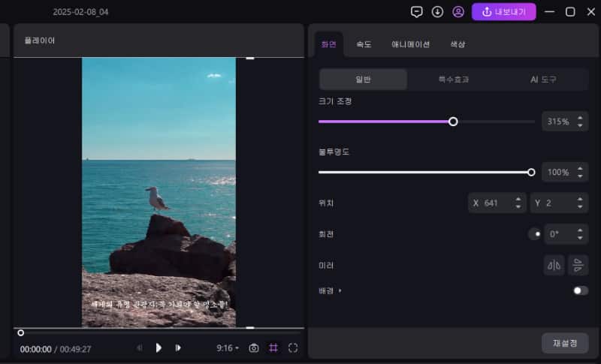Step forward to the next frame
The width and height of the screenshot is (601, 364).
click(x=178, y=348)
